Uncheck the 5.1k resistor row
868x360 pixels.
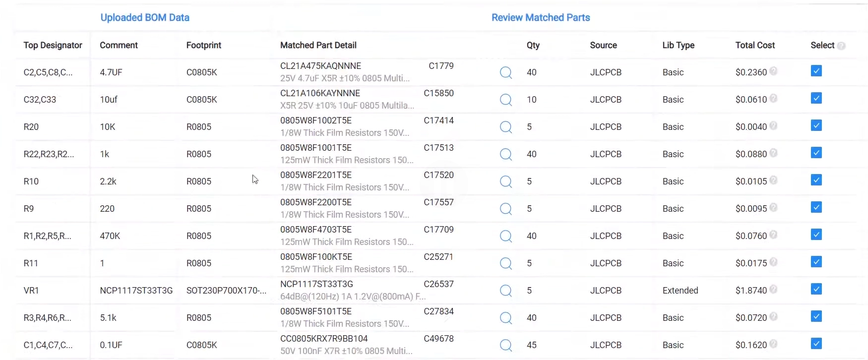click(x=816, y=316)
